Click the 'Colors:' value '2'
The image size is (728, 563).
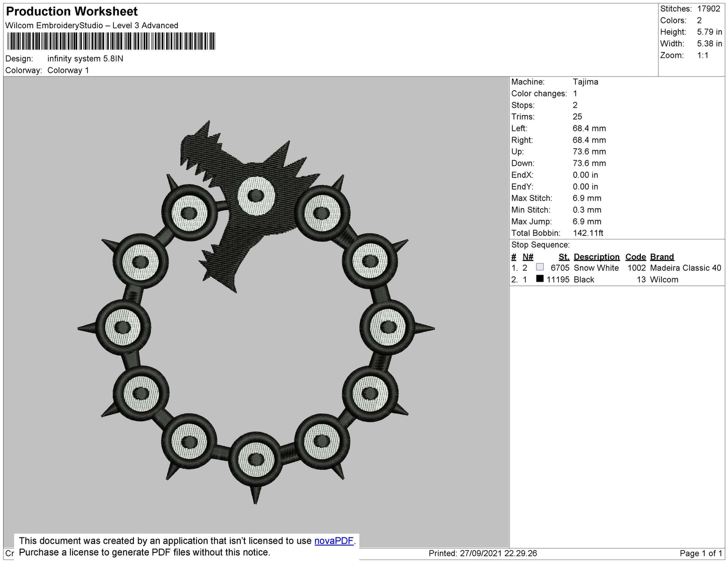pyautogui.click(x=699, y=21)
